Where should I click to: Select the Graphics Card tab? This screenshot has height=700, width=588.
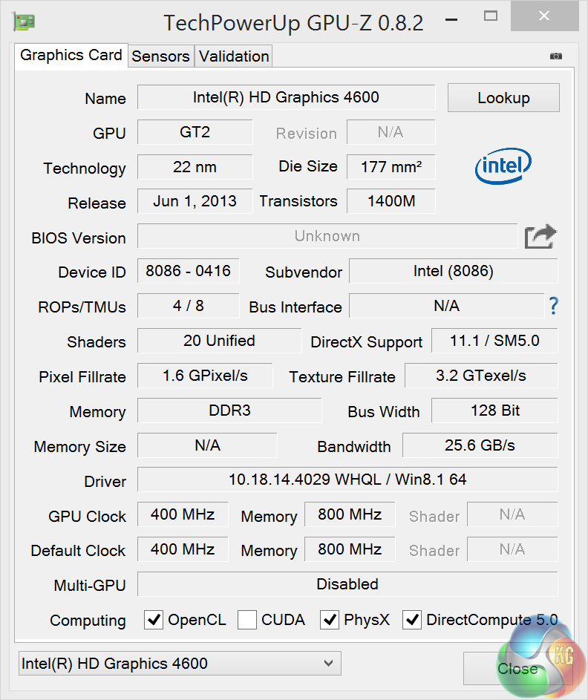pos(71,56)
